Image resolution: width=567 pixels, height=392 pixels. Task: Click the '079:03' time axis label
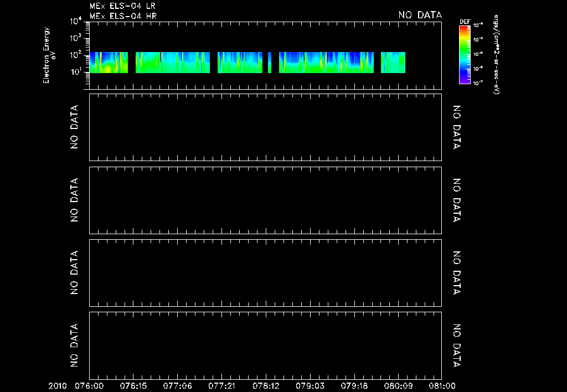tap(310, 386)
